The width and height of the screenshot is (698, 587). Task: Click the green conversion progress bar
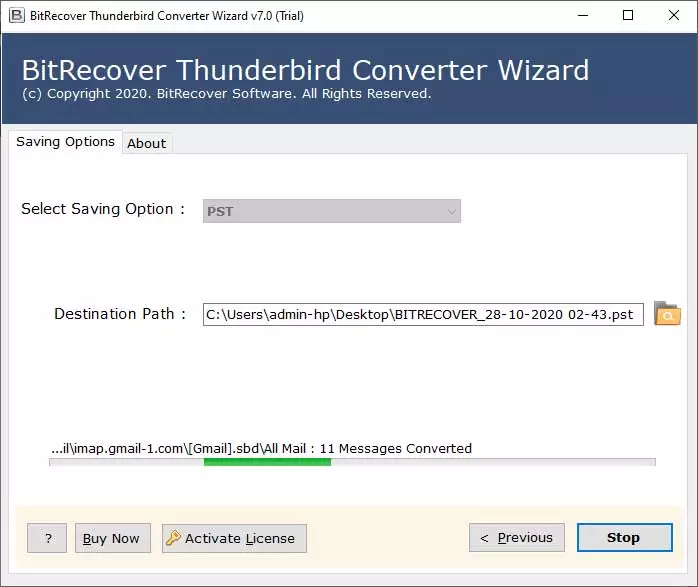[267, 462]
